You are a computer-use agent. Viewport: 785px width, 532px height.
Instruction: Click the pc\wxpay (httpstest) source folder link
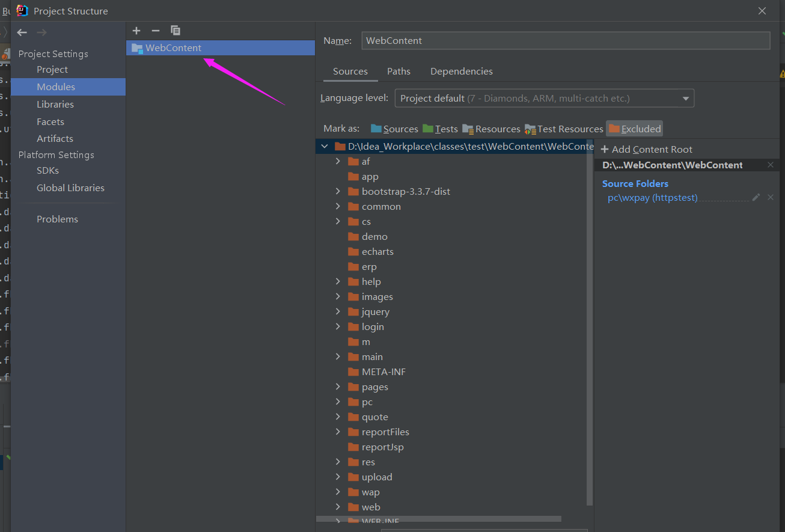pos(652,198)
